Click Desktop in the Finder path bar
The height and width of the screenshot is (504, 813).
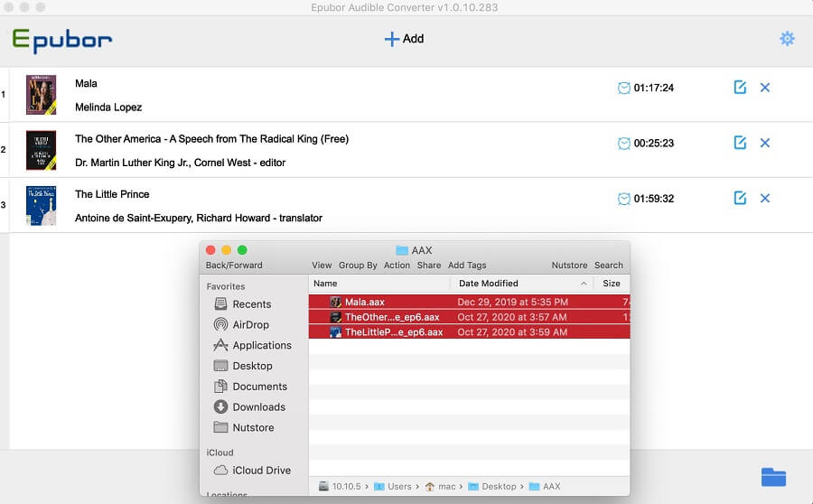click(x=492, y=486)
